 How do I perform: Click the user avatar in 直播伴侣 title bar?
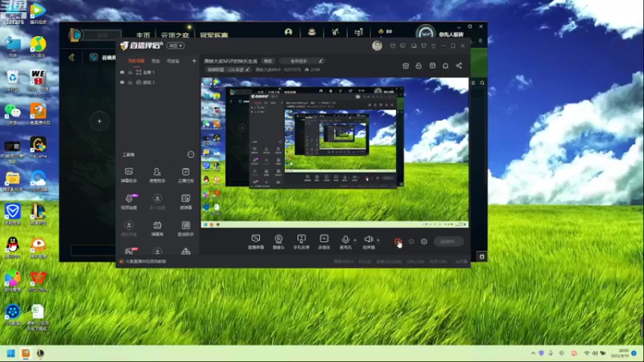click(x=377, y=46)
